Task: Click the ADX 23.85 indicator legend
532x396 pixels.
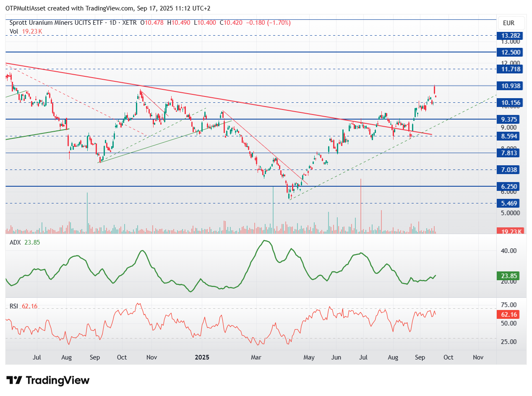Action: [x=25, y=242]
